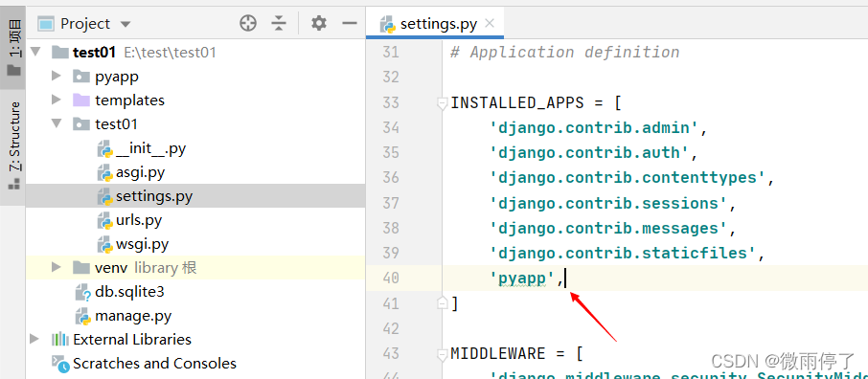Place cursor on 'django.contrib.staticfiles' string
868x379 pixels.
click(623, 253)
